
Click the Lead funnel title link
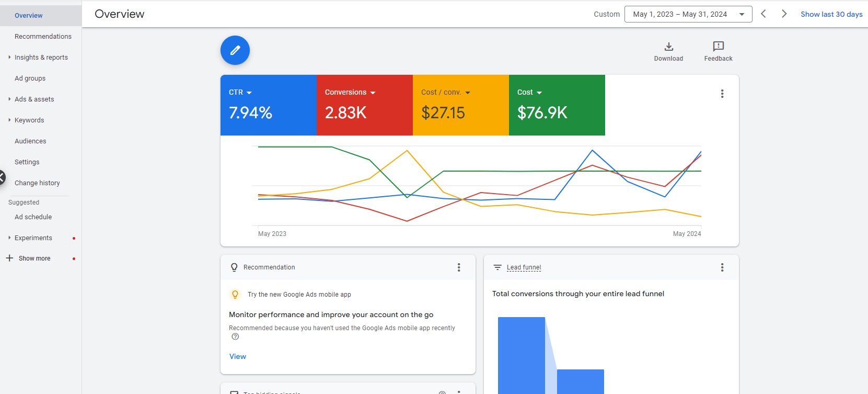point(524,267)
